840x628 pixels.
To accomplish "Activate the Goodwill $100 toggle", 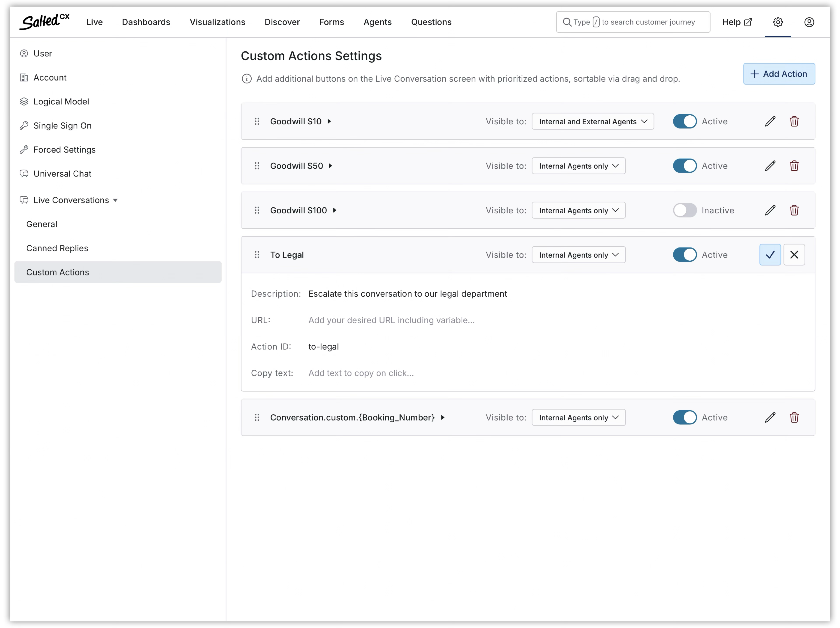I will point(685,210).
